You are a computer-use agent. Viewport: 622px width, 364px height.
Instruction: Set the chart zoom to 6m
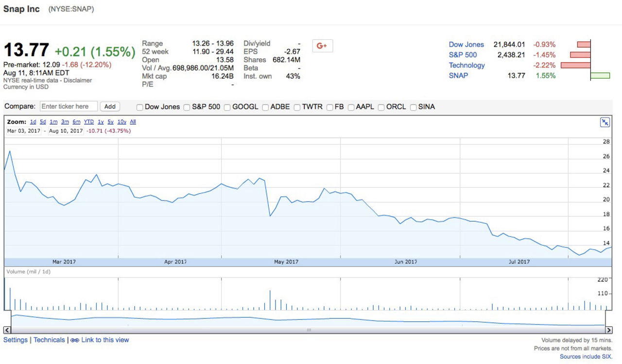tap(76, 122)
